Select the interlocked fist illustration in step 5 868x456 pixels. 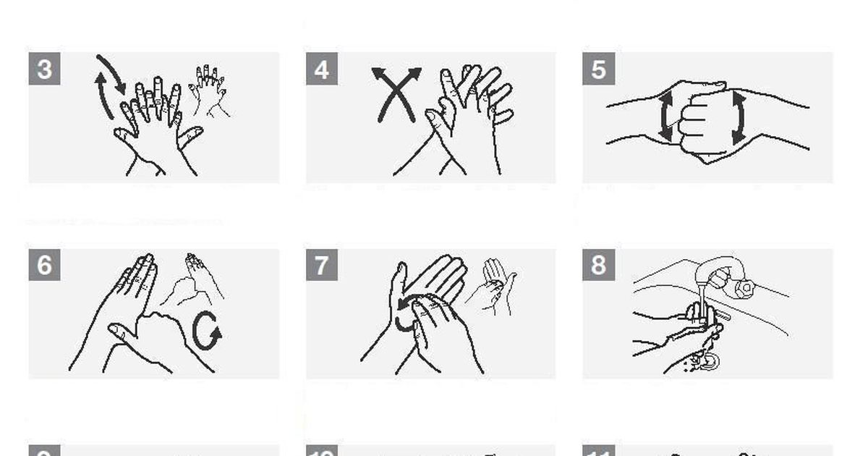point(707,122)
